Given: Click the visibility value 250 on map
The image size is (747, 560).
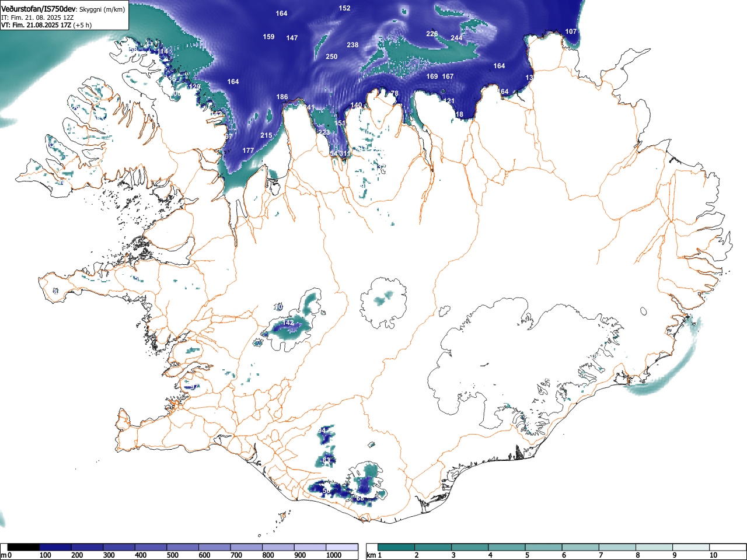Looking at the screenshot, I should pos(331,57).
